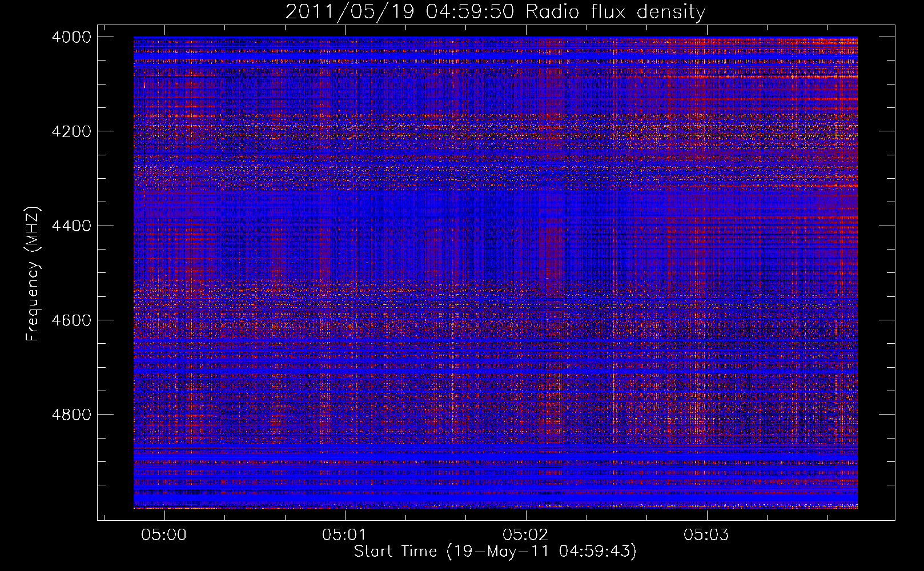Click the '4800' frequency axis label
924x571 pixels.
point(71,415)
